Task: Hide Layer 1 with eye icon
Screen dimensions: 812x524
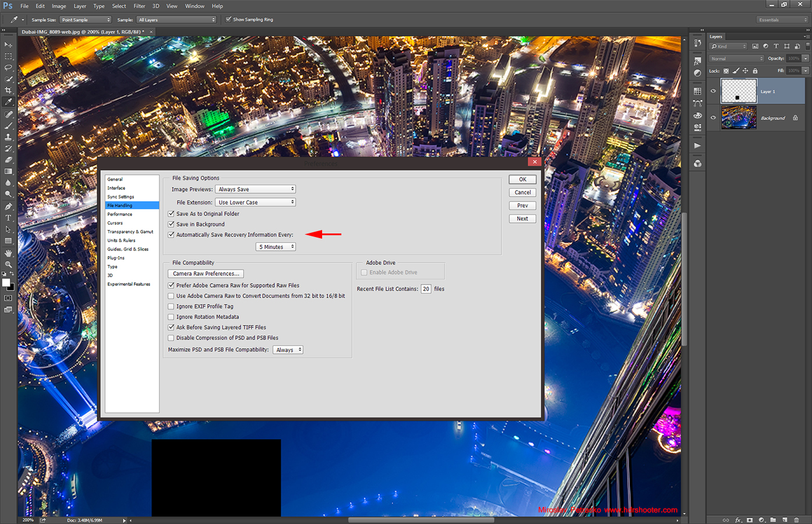Action: coord(713,91)
